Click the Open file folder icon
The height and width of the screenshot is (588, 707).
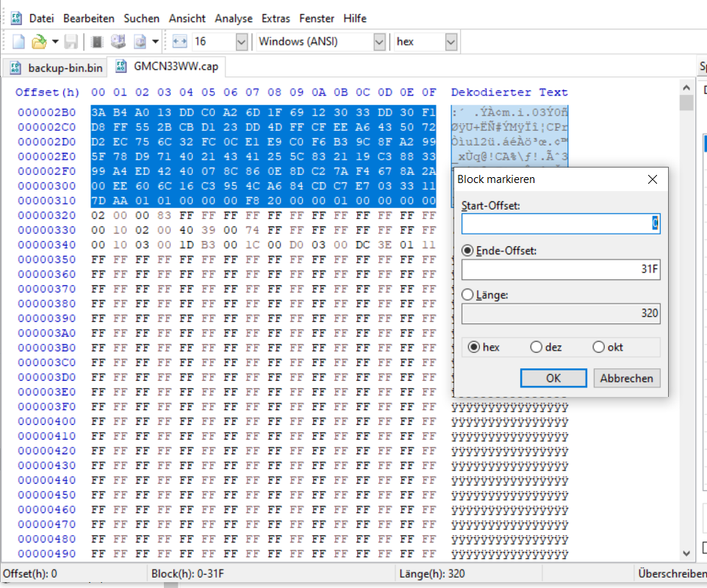(x=39, y=42)
